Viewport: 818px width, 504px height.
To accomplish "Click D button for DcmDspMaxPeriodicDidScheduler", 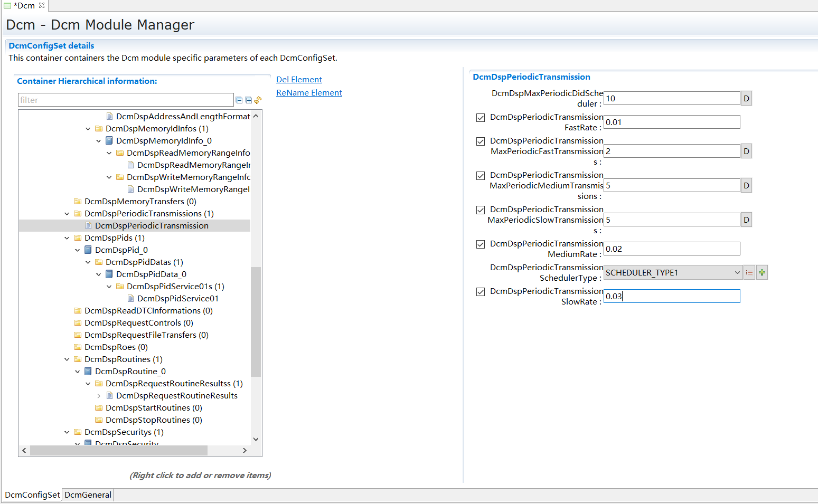I will tap(746, 99).
